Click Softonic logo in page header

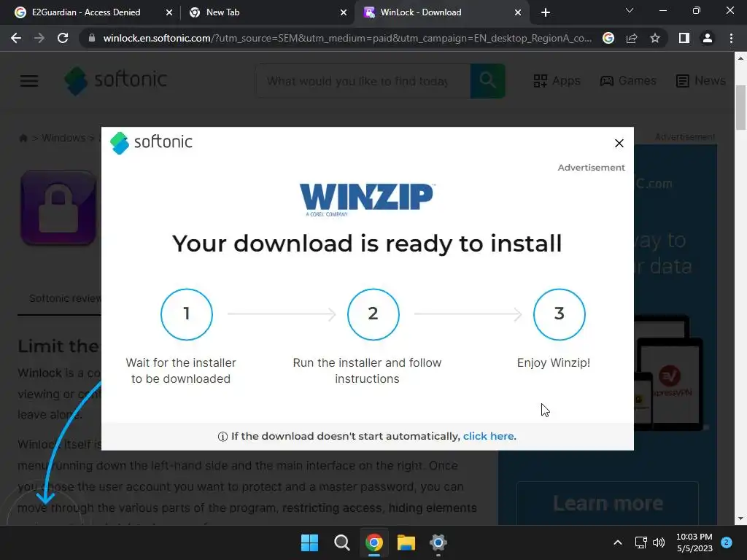(x=116, y=80)
